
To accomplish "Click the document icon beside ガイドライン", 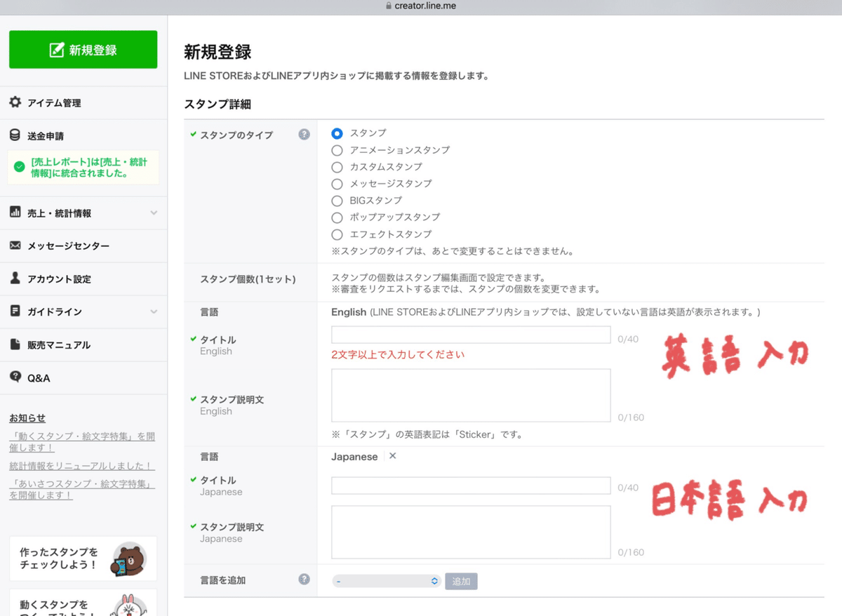I will pyautogui.click(x=15, y=312).
